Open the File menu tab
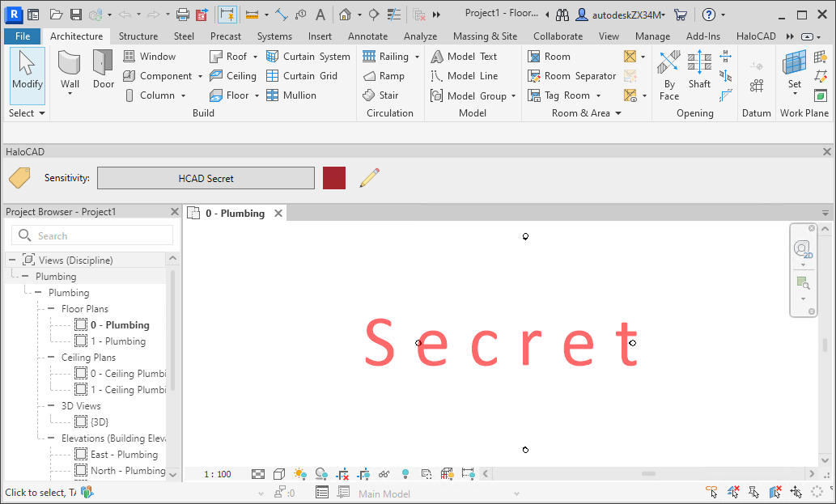Image resolution: width=836 pixels, height=504 pixels. (x=23, y=36)
